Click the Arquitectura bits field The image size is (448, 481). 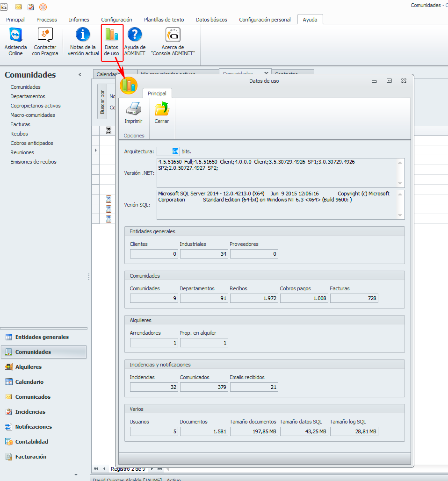168,151
